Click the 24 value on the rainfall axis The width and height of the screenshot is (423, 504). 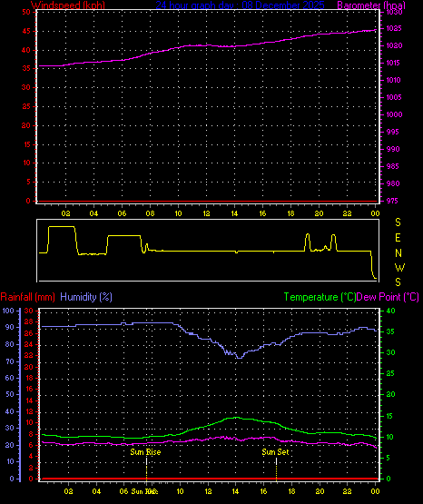click(29, 344)
